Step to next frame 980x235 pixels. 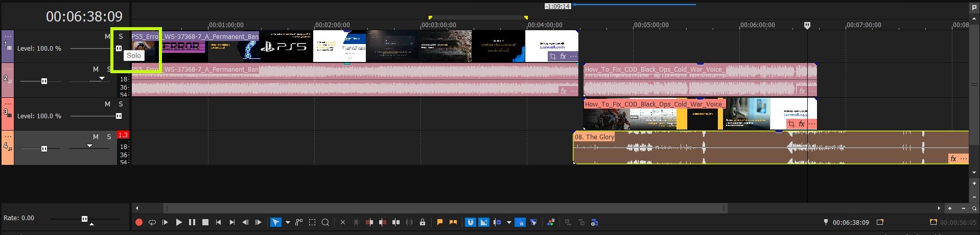click(x=259, y=222)
